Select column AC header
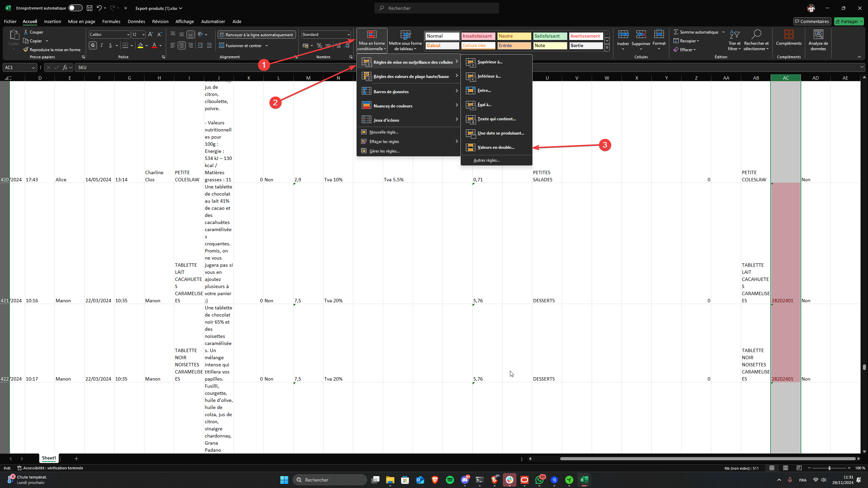 click(786, 78)
